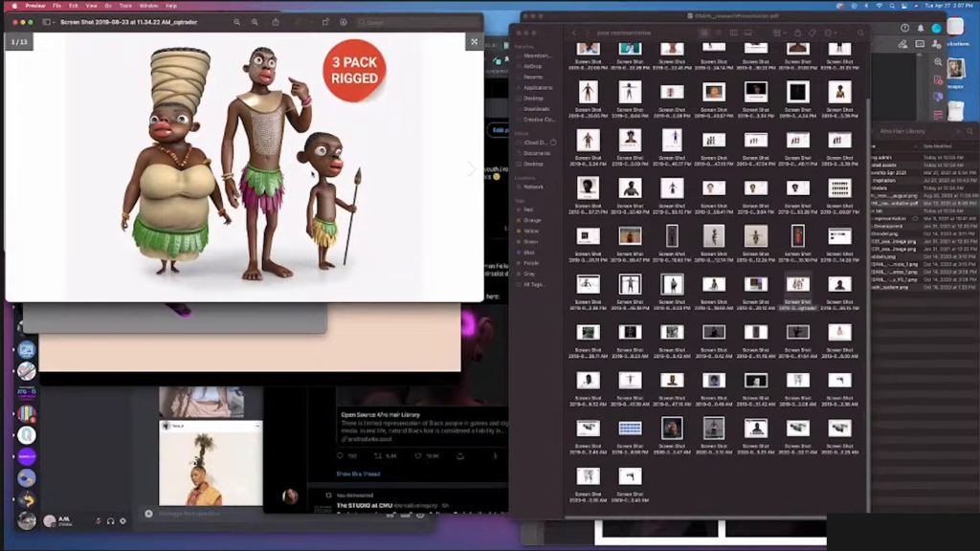Select Purple tag in Finder sidebar
This screenshot has height=551, width=980.
530,263
